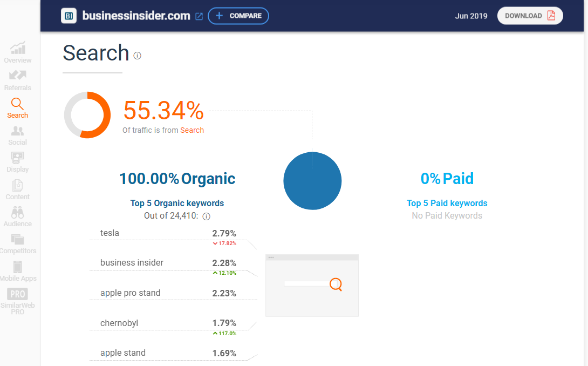588x366 pixels.
Task: Click the 1.69% value for apple stand
Action: pyautogui.click(x=224, y=353)
